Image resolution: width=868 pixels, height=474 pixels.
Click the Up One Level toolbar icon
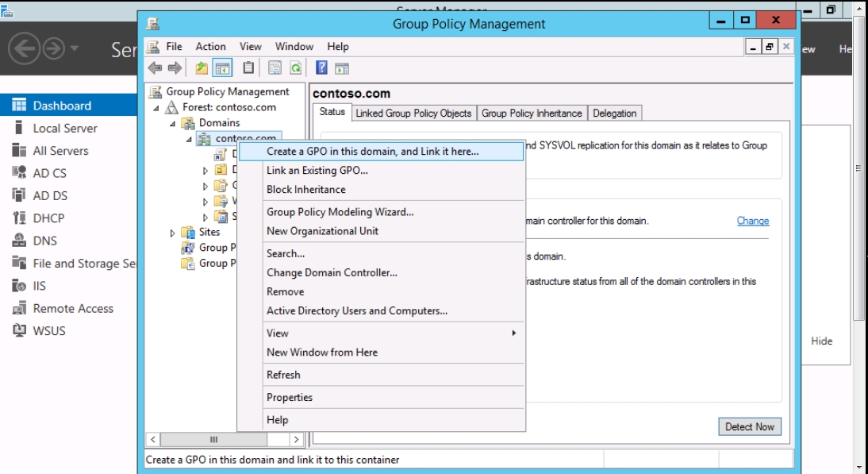(x=201, y=68)
